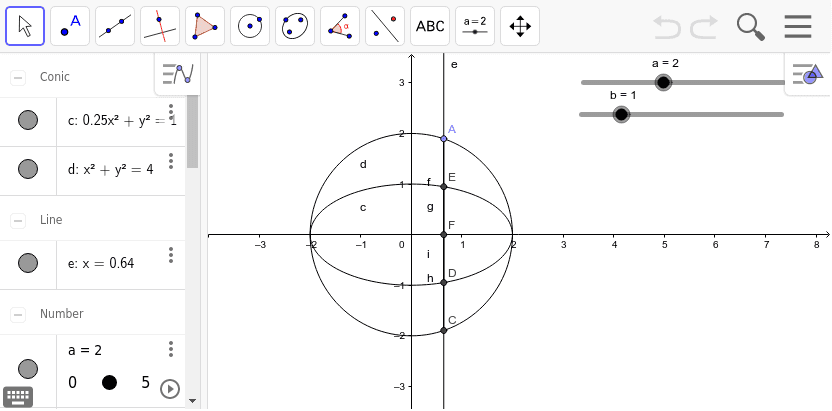Click the Undo arrow
This screenshot has width=832, height=411.
coord(666,27)
